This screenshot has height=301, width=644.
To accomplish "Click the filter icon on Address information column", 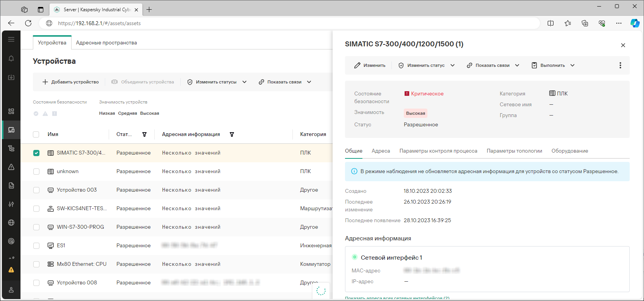I will [232, 134].
